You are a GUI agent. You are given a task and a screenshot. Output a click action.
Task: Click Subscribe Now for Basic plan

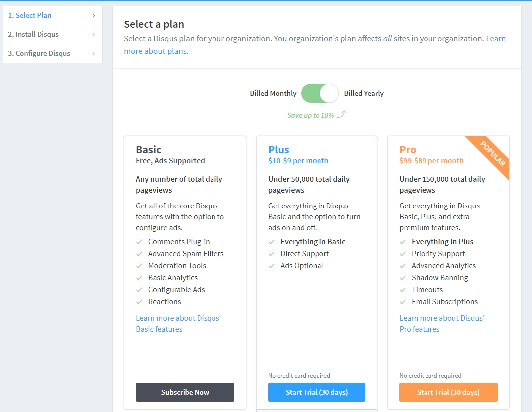[185, 392]
